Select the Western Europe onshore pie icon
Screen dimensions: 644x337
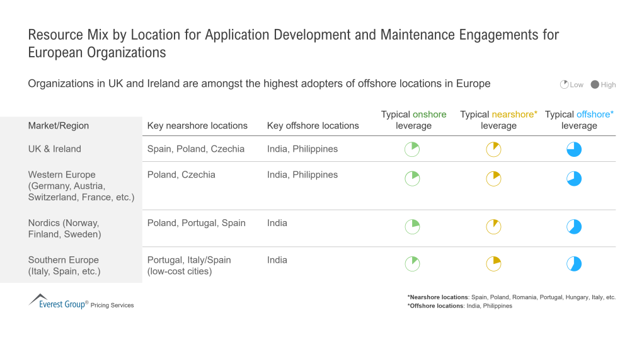411,179
